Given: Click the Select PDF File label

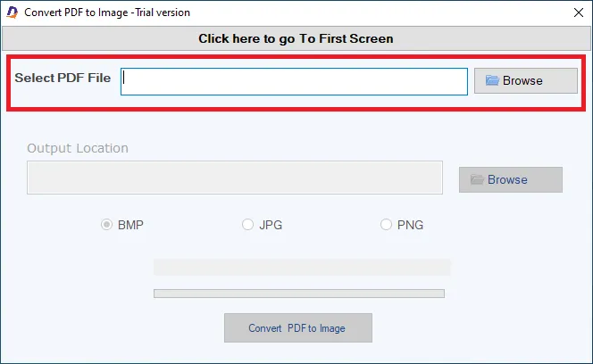Looking at the screenshot, I should point(63,78).
